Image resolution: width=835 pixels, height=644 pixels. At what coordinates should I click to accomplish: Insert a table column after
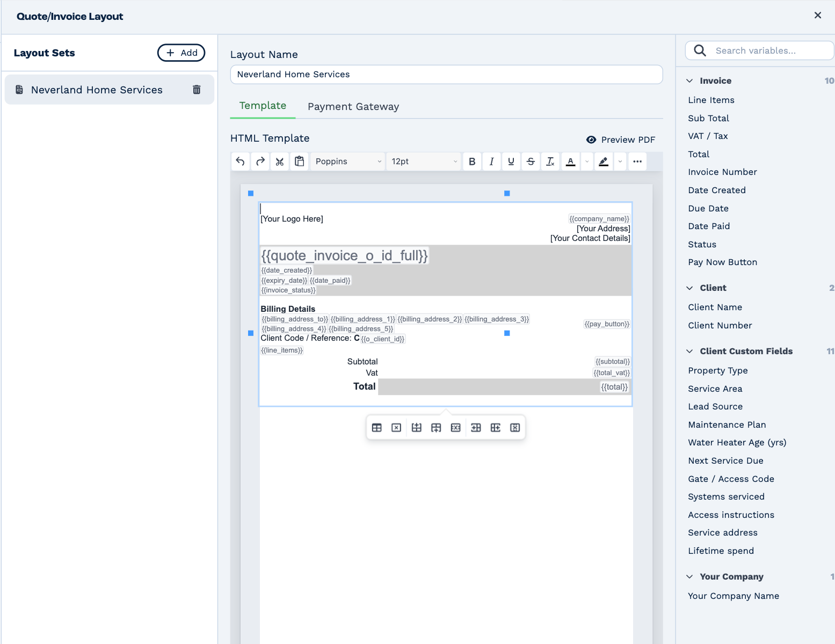tap(496, 428)
